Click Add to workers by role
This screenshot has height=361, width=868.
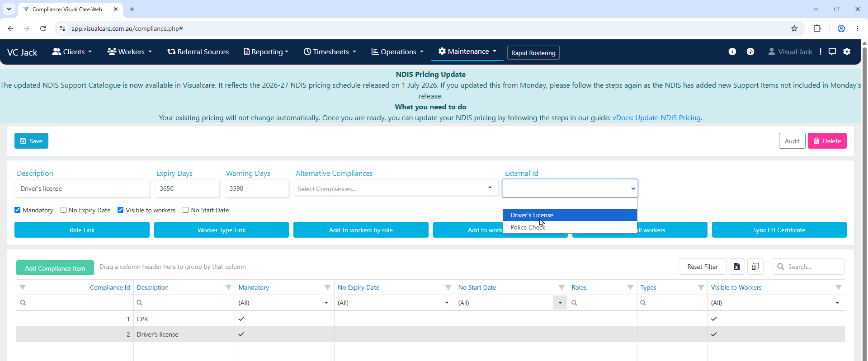click(x=361, y=230)
